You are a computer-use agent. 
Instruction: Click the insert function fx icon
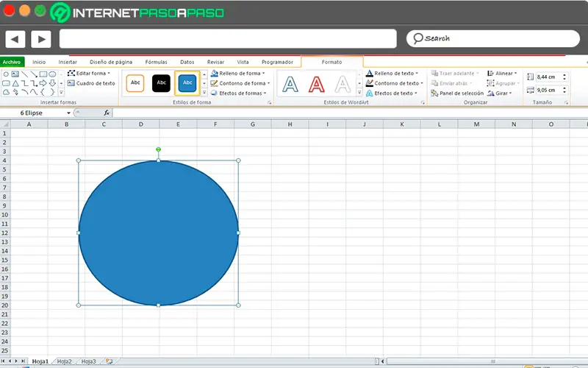[107, 113]
